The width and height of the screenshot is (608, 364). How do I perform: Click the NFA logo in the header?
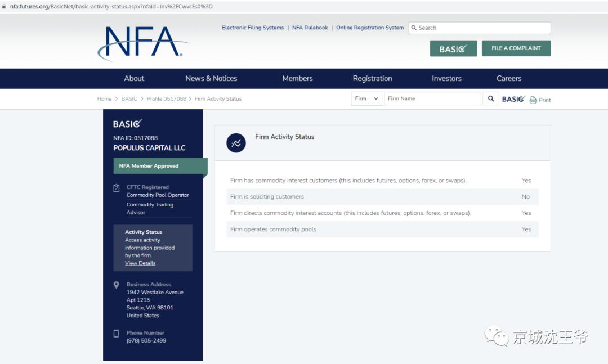pos(143,44)
